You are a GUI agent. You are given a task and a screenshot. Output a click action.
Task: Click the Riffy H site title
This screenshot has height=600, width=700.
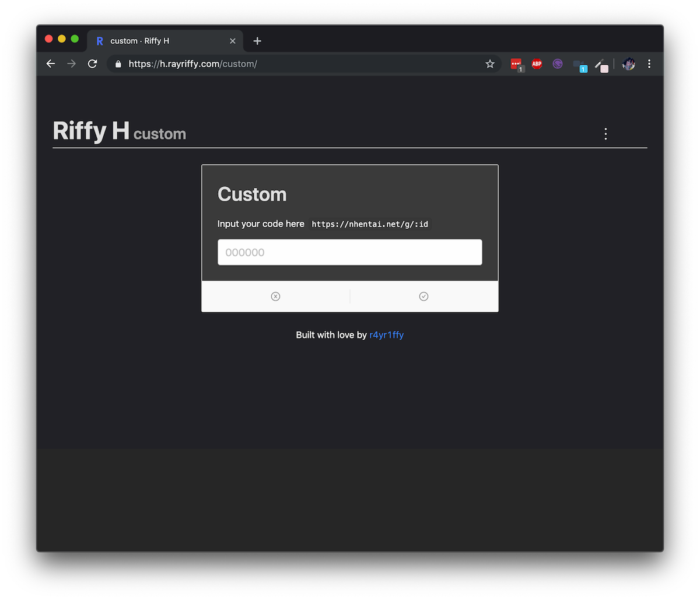coord(91,131)
